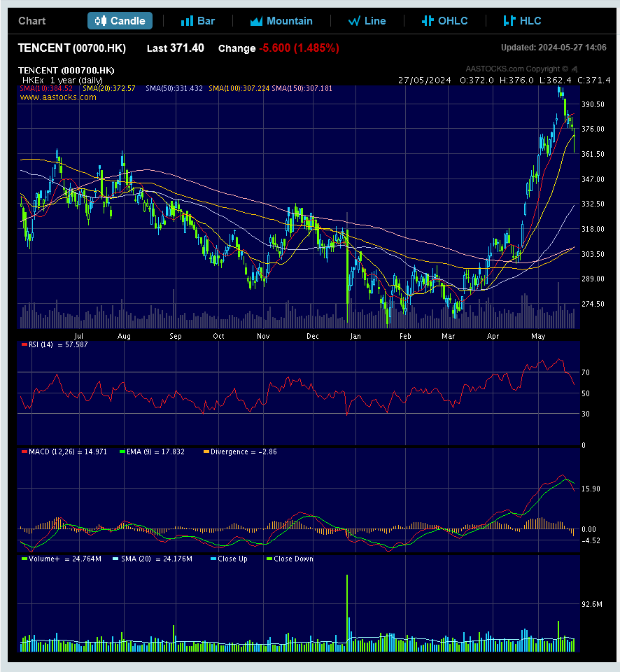620x672 pixels.
Task: Click the tall January volume spike bar
Action: tap(347, 613)
